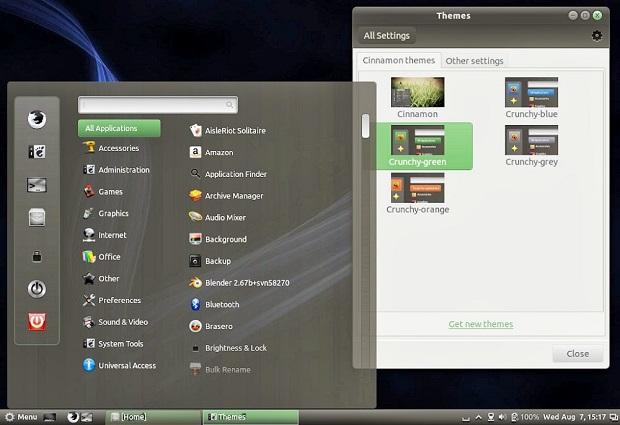Launch the Backup application
The height and width of the screenshot is (425, 620).
click(x=210, y=261)
